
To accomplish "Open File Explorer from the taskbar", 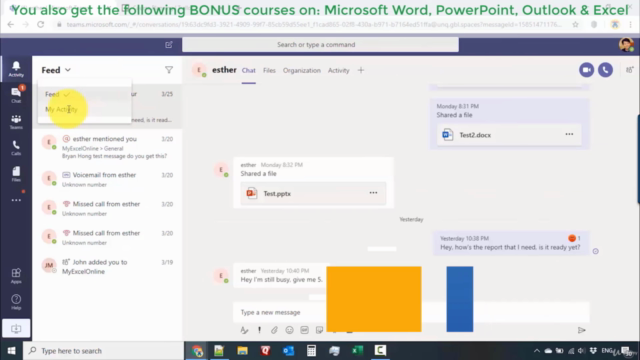I will (x=242, y=351).
